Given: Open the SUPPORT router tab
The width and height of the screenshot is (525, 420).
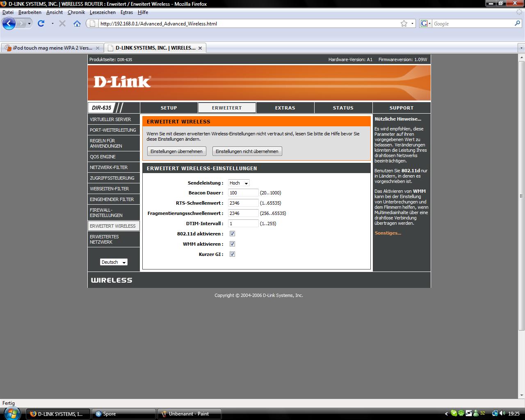Looking at the screenshot, I should [x=402, y=108].
